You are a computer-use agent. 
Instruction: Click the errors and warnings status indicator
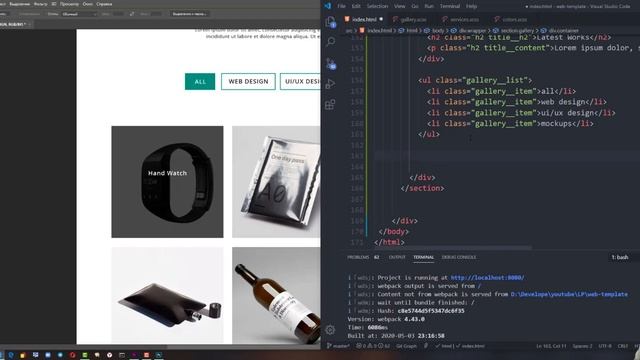[x=373, y=346]
